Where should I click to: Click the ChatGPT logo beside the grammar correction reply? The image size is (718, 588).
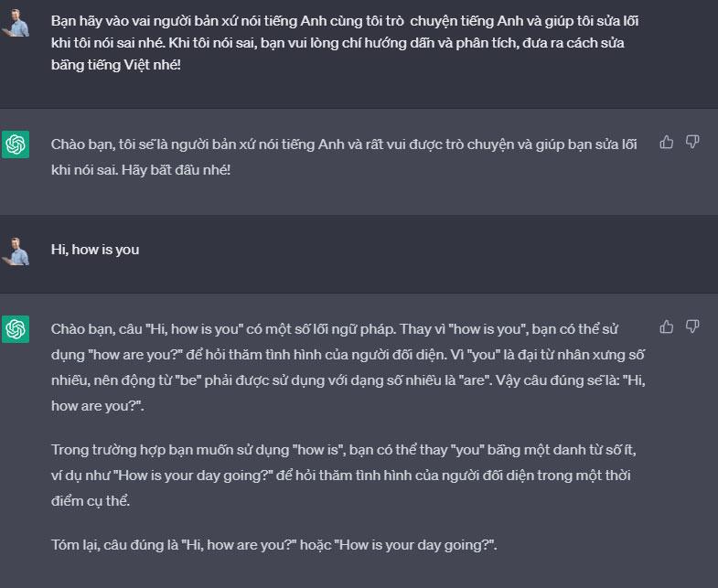16,329
